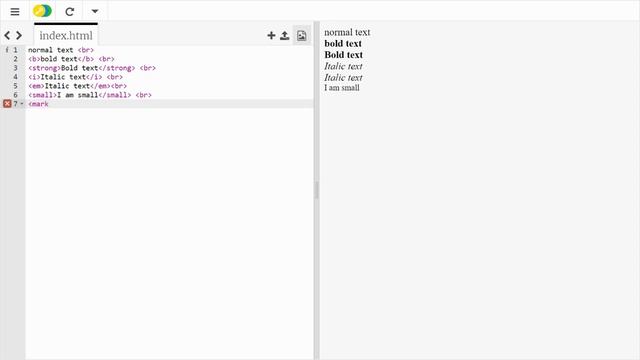
Task: Collapse the fold arrow on line 7
Action: coord(22,104)
